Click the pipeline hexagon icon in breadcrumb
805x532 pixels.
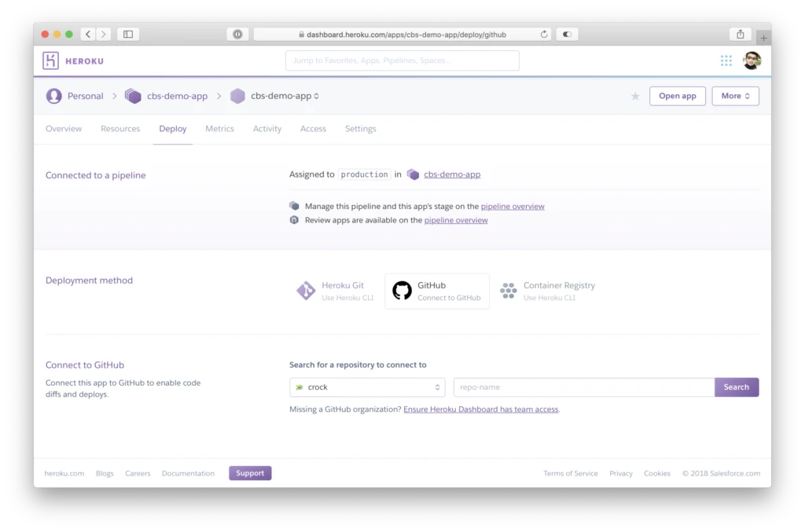tap(133, 96)
